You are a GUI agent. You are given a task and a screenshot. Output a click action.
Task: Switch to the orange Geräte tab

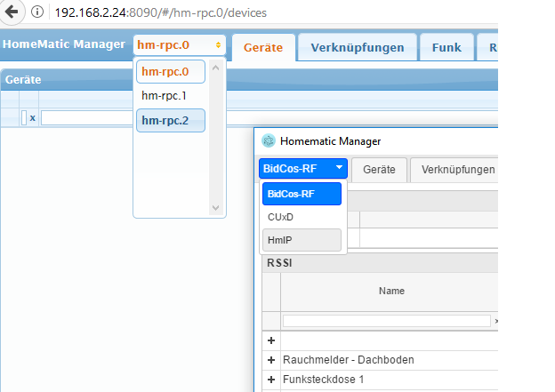263,47
